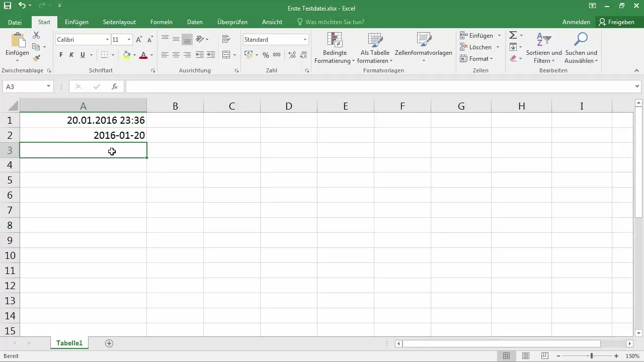The width and height of the screenshot is (644, 362).
Task: Click the Name Box showing A3
Action: coord(28,86)
